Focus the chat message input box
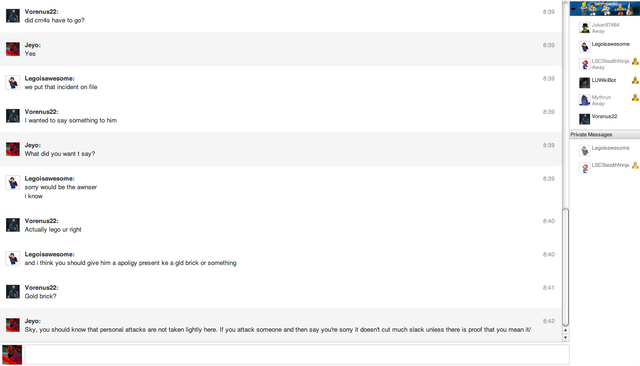Screen dimensions: 640x366 (x=297, y=355)
